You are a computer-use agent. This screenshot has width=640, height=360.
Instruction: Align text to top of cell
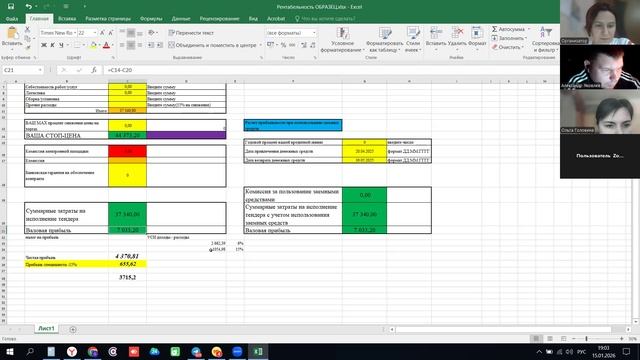click(x=122, y=33)
